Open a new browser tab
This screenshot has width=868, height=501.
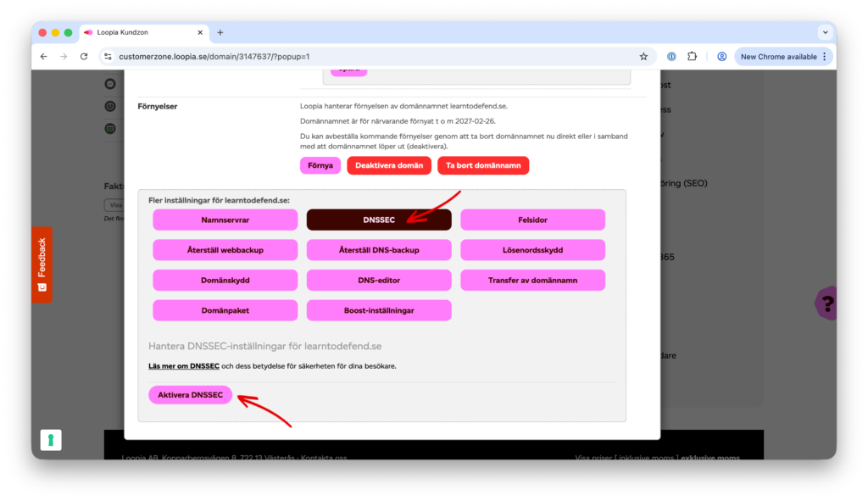pyautogui.click(x=220, y=32)
